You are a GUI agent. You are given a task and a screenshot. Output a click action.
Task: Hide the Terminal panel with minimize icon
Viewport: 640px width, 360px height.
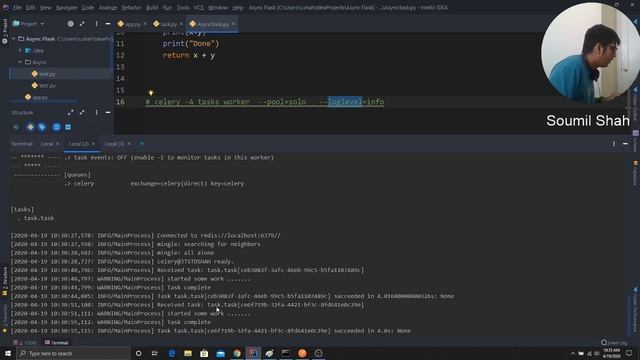[x=625, y=144]
